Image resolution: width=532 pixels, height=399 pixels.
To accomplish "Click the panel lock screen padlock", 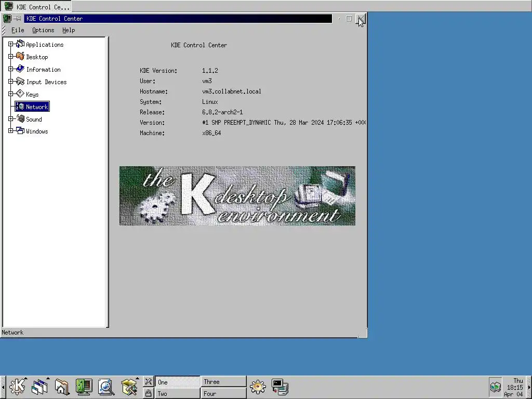I will tap(148, 393).
